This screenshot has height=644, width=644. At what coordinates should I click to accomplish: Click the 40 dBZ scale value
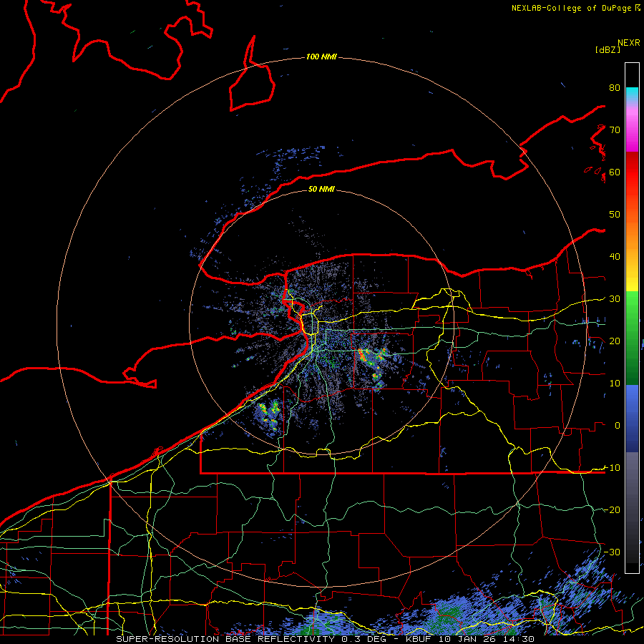pyautogui.click(x=615, y=257)
